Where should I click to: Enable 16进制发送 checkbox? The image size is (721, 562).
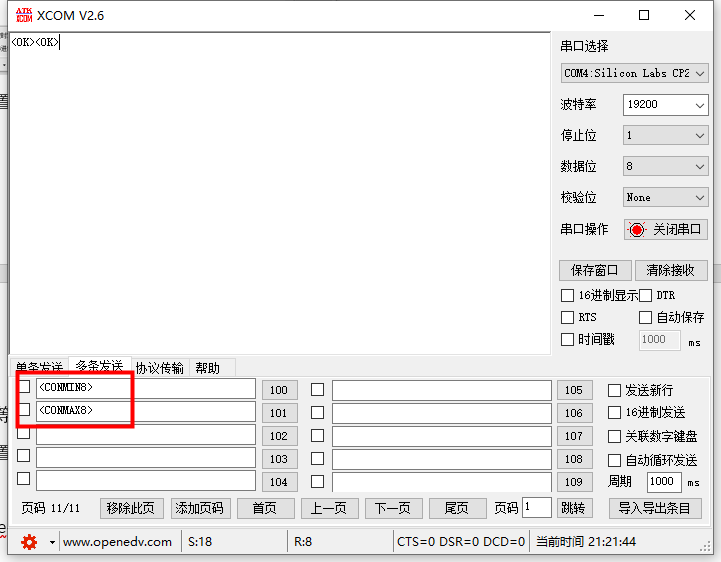click(x=614, y=413)
